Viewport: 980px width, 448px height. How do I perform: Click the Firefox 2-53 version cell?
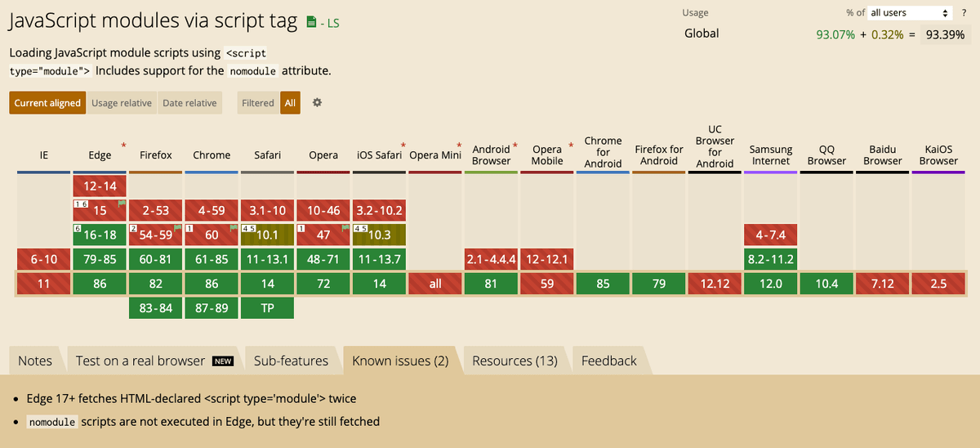tap(156, 210)
